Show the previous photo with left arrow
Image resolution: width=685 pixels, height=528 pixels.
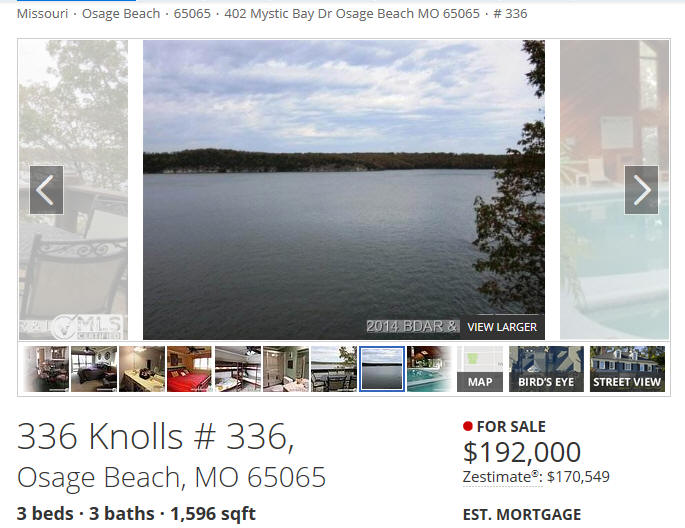point(46,190)
